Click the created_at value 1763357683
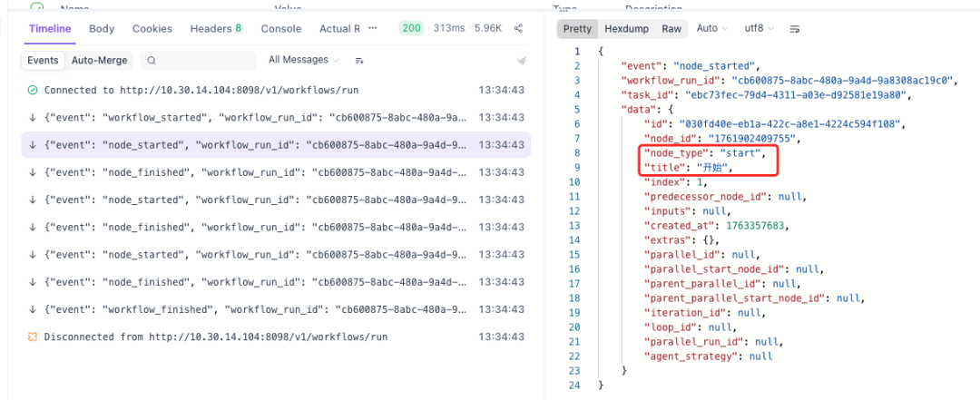This screenshot has height=400, width=980. click(754, 226)
